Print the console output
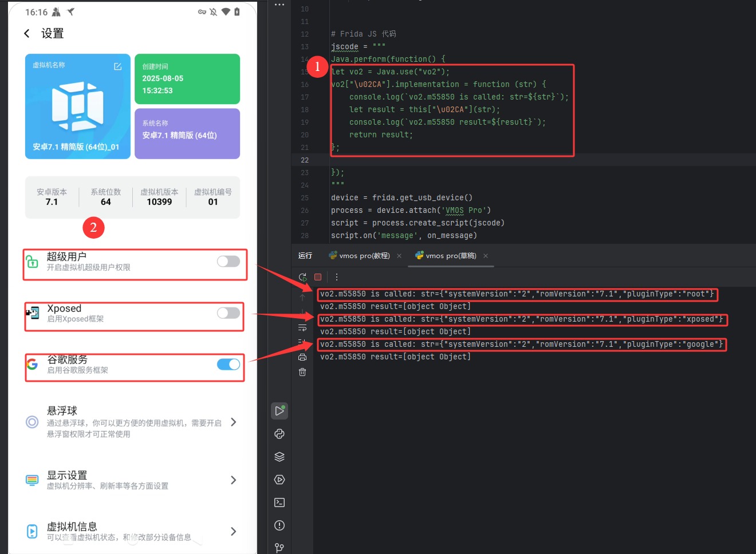Viewport: 756px width, 554px height. (x=302, y=357)
